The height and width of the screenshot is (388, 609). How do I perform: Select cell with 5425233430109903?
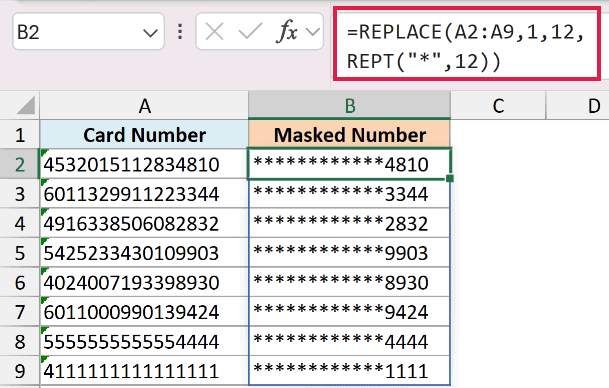tap(144, 253)
